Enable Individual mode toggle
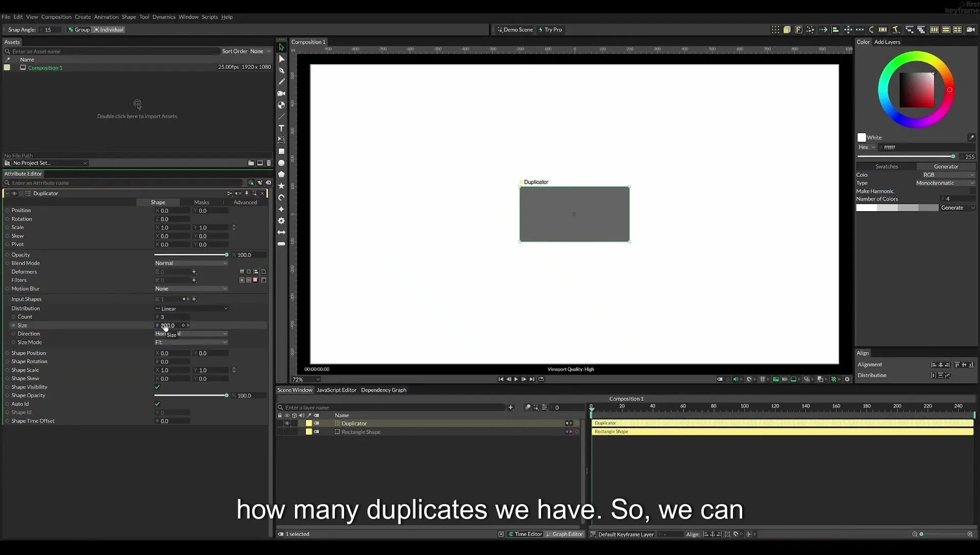Image resolution: width=980 pixels, height=555 pixels. pos(109,30)
